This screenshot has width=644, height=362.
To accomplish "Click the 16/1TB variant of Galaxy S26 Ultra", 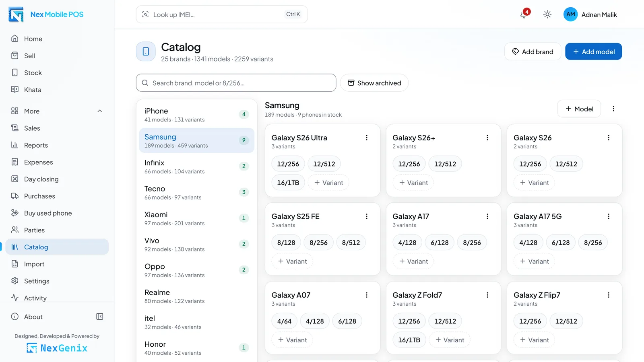I will tap(288, 183).
